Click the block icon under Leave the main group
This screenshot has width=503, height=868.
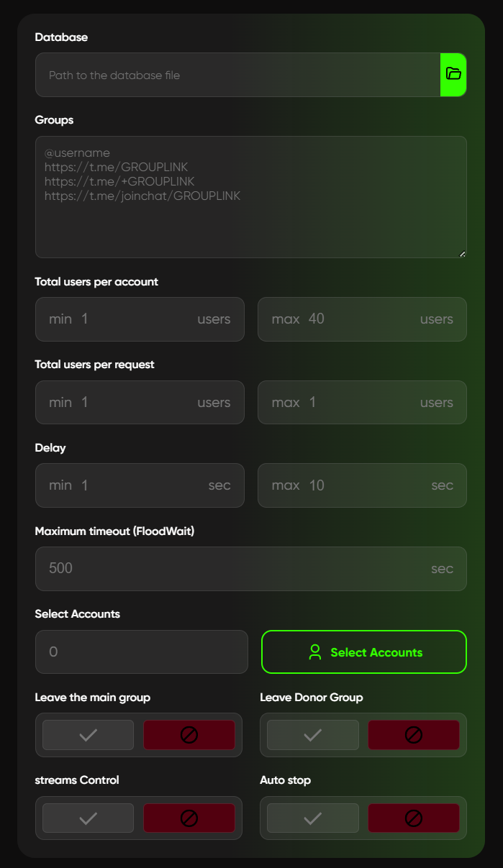point(189,734)
